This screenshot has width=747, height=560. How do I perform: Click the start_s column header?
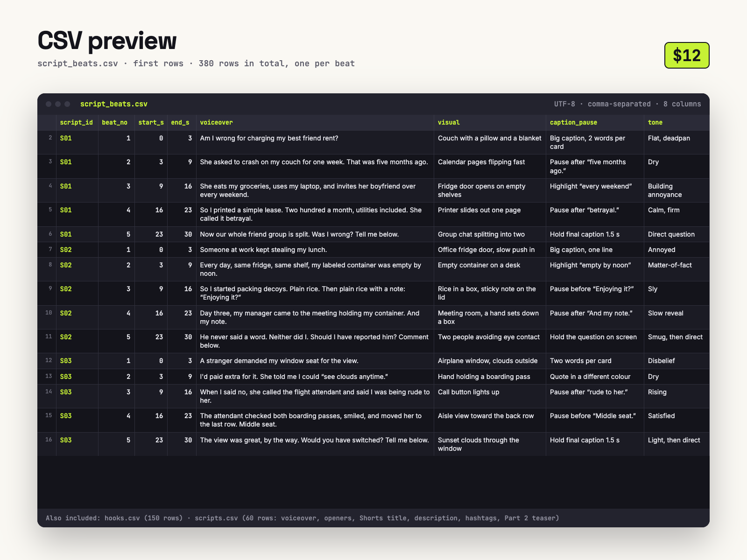(151, 122)
